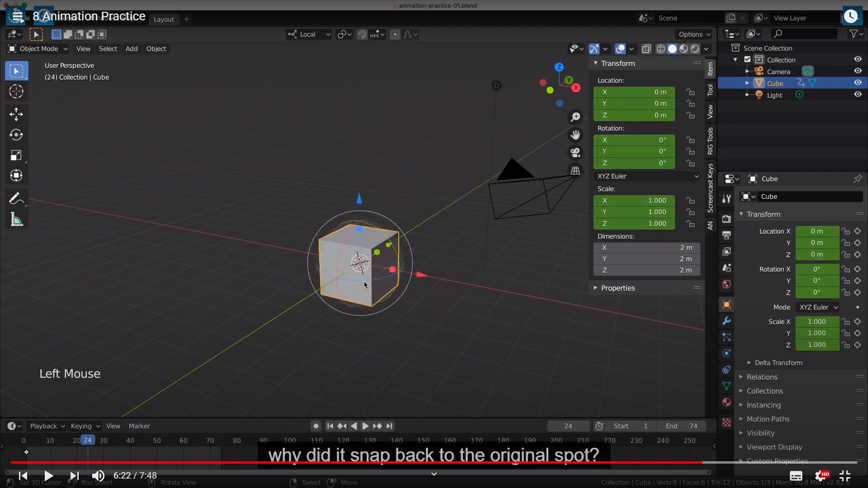This screenshot has height=488, width=868.
Task: Hide the Cube in outliner
Action: 858,83
